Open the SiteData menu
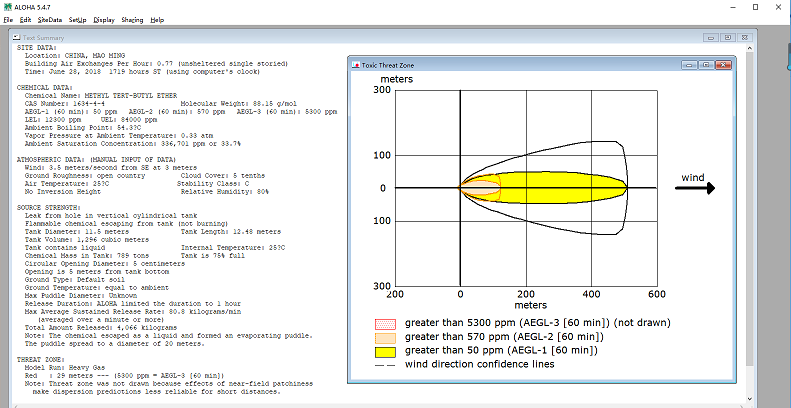791x408 pixels. (x=49, y=20)
